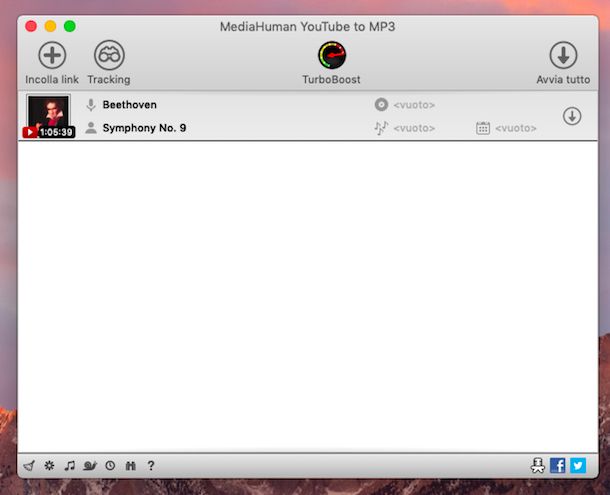Click the music note icon in the bottom bar
Image resolution: width=610 pixels, height=495 pixels.
click(x=70, y=465)
